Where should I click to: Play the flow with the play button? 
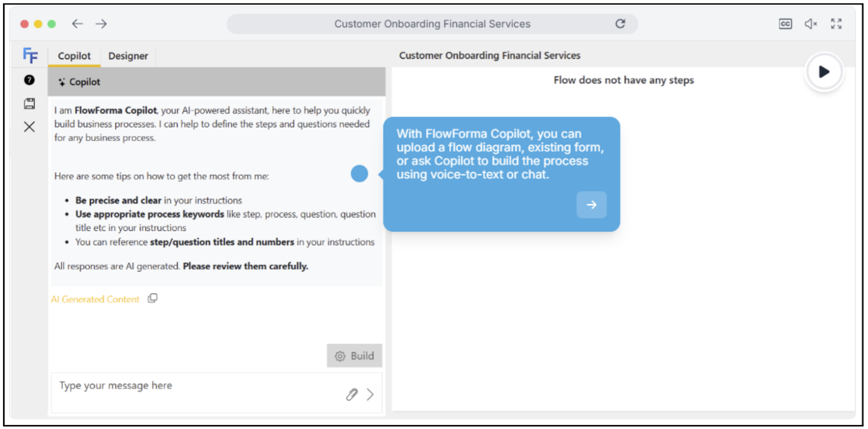pyautogui.click(x=824, y=72)
